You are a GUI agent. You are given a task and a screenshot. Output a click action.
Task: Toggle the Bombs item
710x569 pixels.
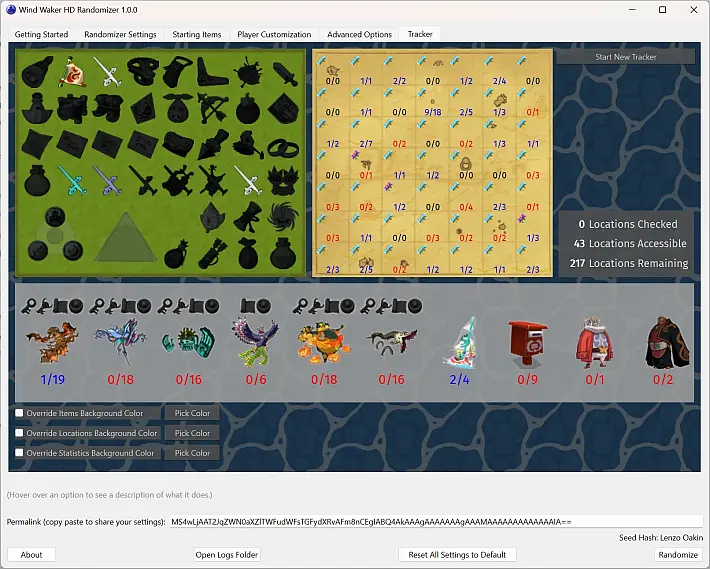(248, 109)
